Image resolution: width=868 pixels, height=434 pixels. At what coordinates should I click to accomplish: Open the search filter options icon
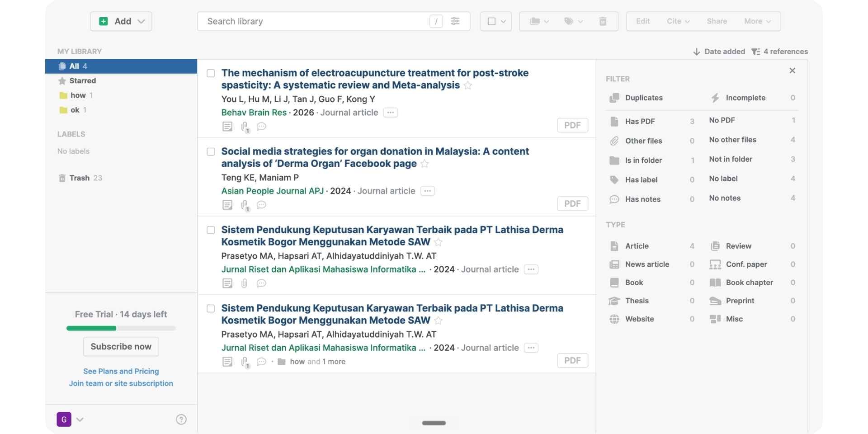tap(455, 21)
